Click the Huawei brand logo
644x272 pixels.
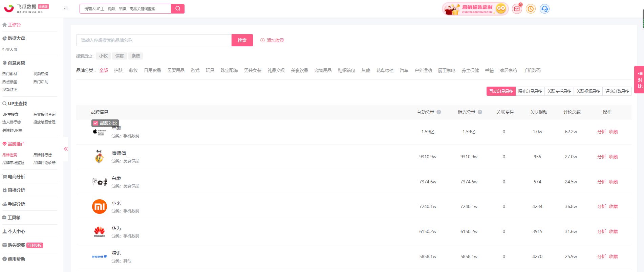(x=99, y=232)
